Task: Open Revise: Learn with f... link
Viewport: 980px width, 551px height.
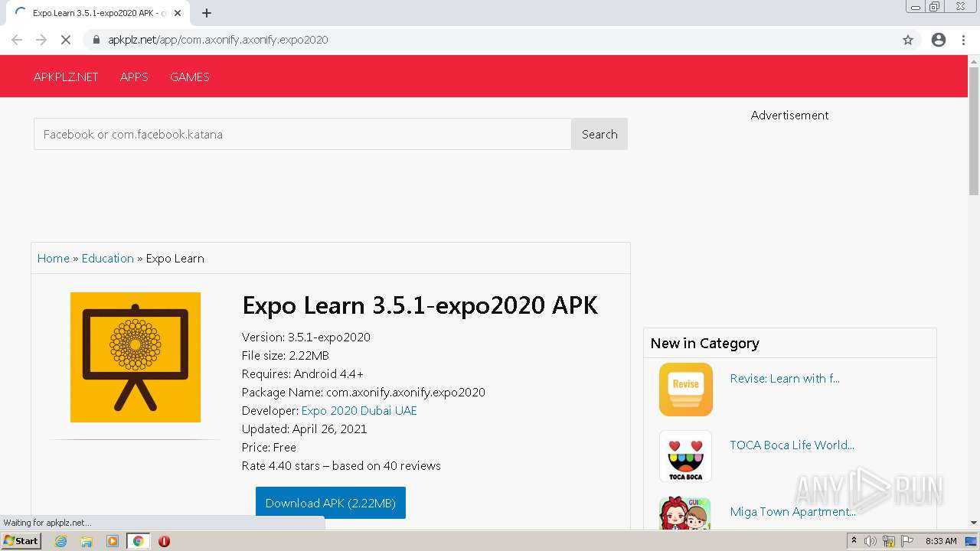Action: tap(785, 378)
